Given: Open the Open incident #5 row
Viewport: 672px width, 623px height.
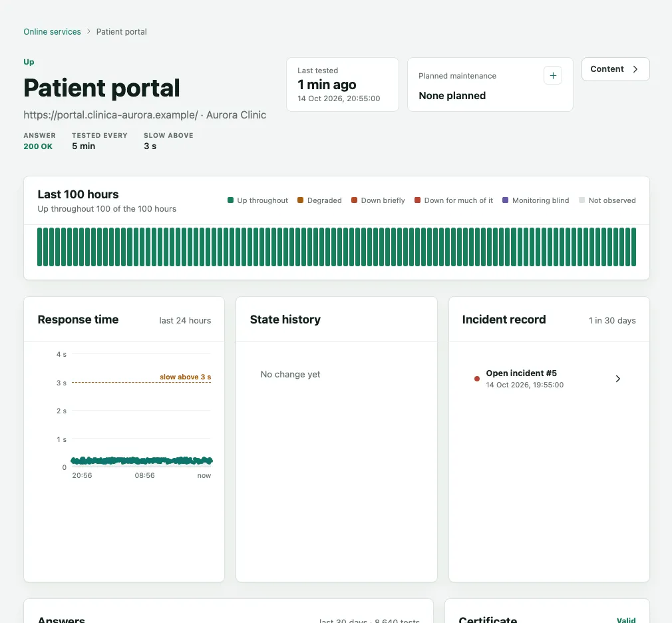Looking at the screenshot, I should (x=548, y=379).
